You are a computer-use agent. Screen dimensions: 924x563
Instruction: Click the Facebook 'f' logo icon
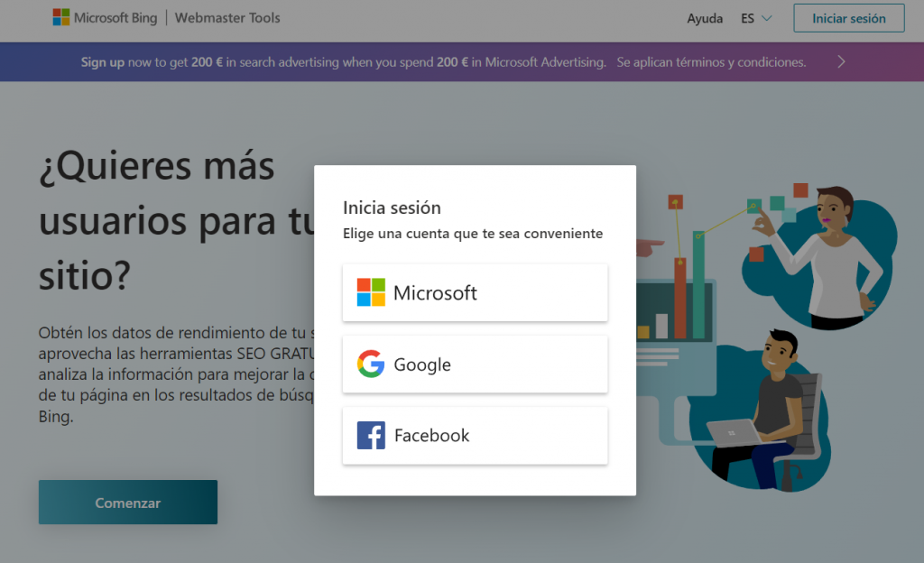(x=370, y=434)
